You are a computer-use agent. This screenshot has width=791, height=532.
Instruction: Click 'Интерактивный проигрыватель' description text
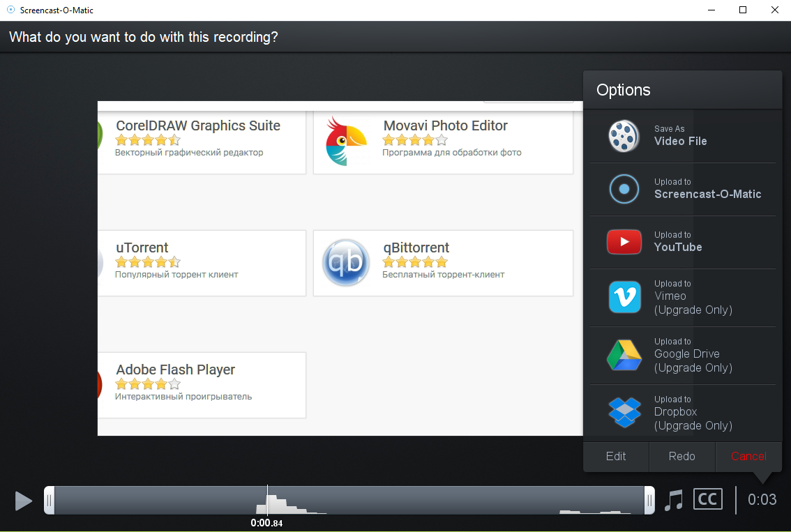click(x=183, y=396)
